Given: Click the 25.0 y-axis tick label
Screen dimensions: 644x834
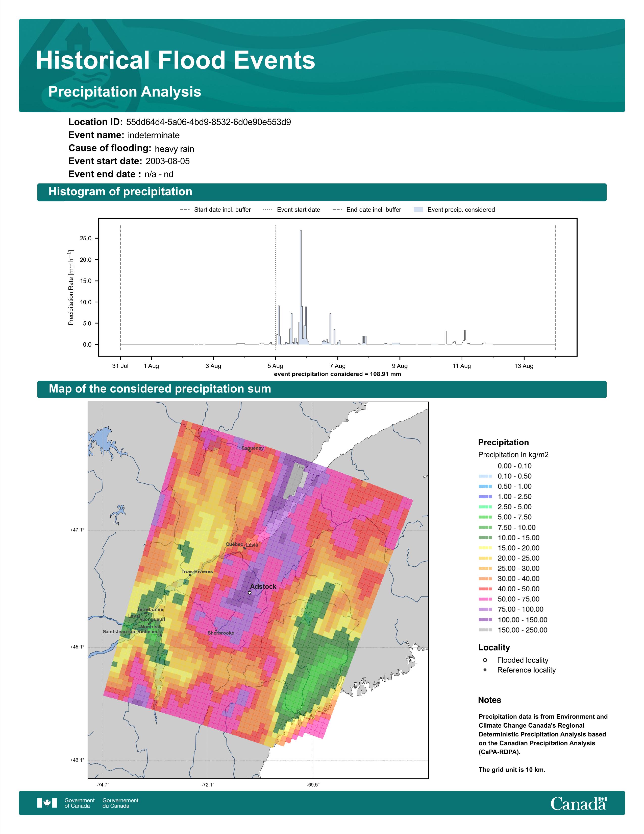Looking at the screenshot, I should click(85, 239).
